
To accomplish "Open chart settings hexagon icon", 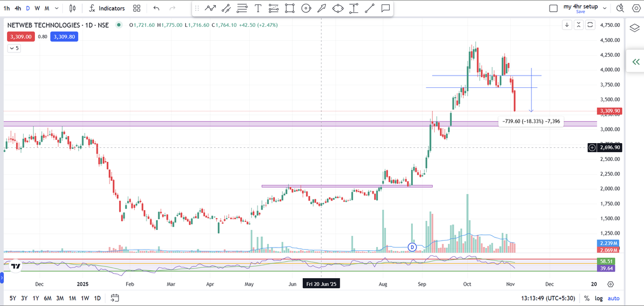I will (x=635, y=9).
